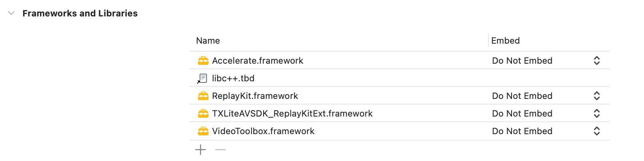Viewport: 644px width, 161px height.
Task: Click the Accelerate.framework toolbox icon
Action: [203, 61]
